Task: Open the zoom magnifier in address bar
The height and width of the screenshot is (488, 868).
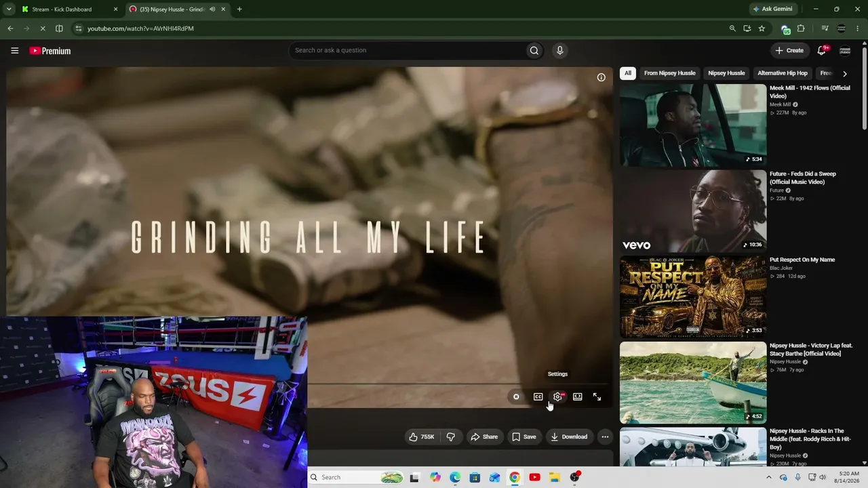Action: (732, 28)
